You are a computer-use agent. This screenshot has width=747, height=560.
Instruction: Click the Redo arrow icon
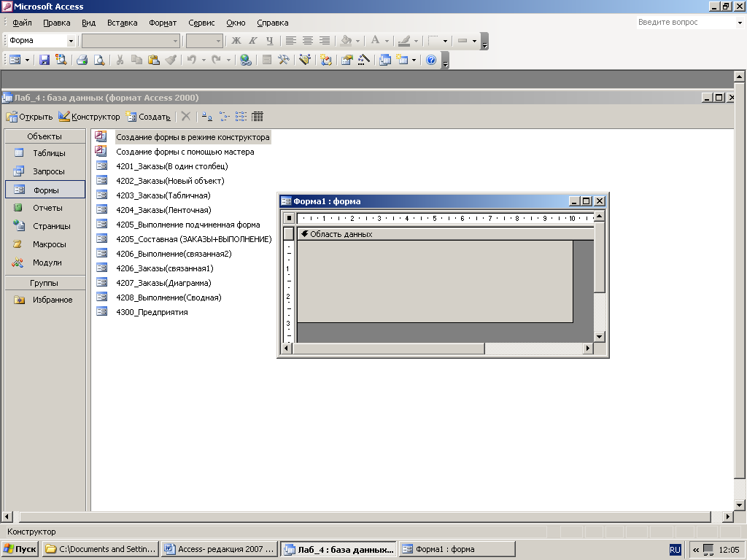click(x=216, y=60)
